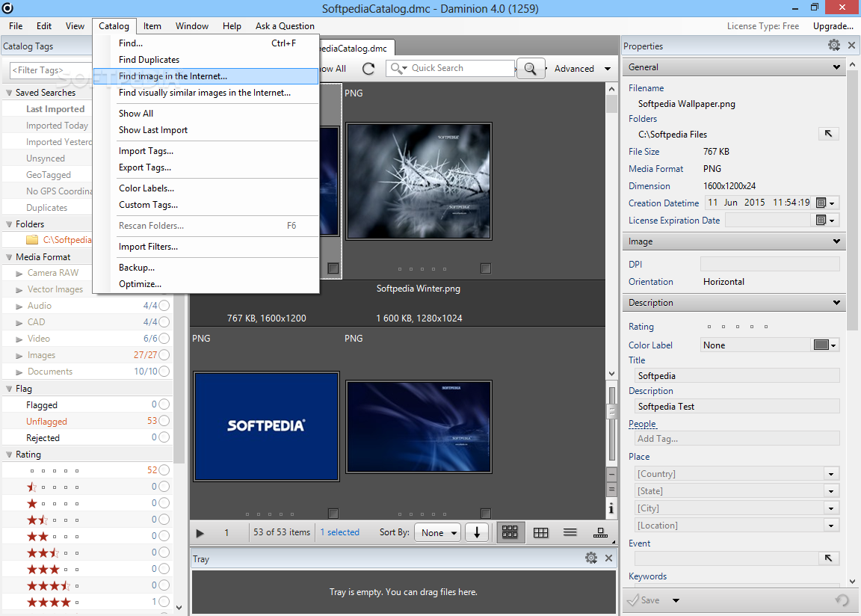
Task: Click zoom-out minus button near size slider
Action: click(611, 475)
